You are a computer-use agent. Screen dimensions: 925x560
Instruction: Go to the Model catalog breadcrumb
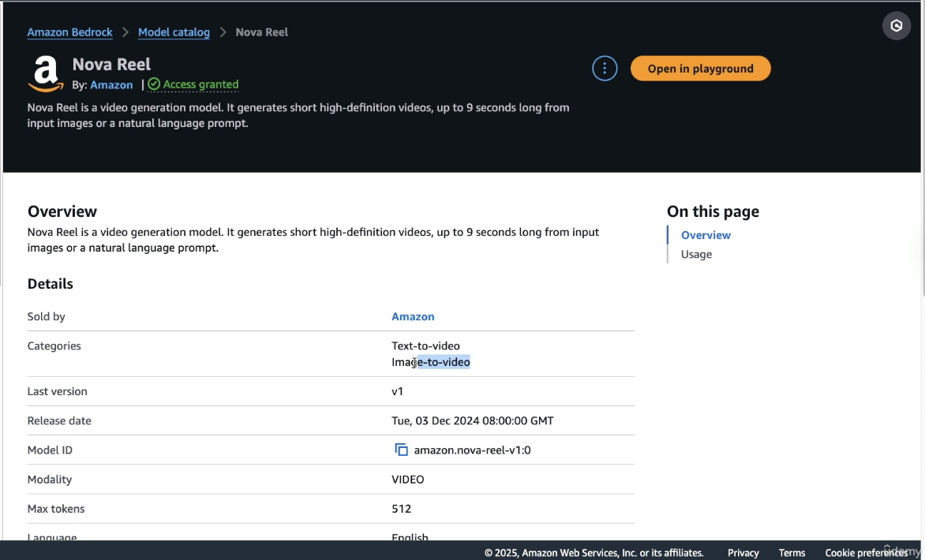click(x=174, y=32)
